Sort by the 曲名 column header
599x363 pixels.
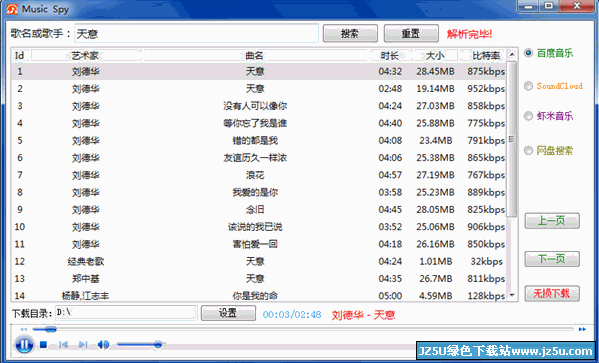point(255,55)
